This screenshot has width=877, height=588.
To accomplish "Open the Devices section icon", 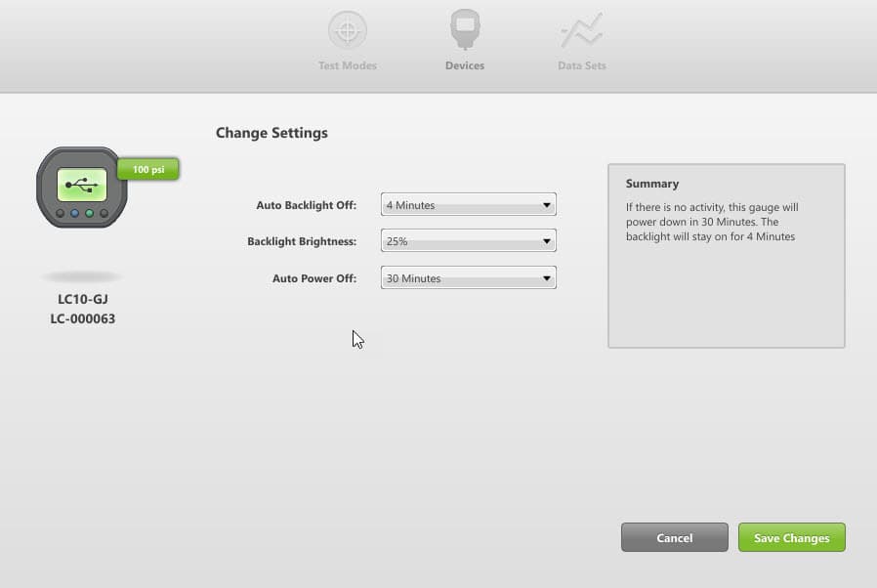I will pos(464,29).
